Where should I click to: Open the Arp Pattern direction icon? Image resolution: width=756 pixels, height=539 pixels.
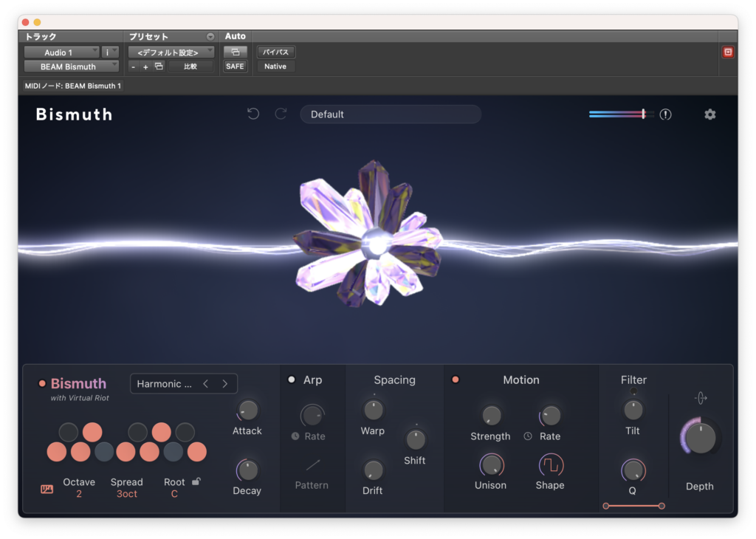(x=312, y=465)
